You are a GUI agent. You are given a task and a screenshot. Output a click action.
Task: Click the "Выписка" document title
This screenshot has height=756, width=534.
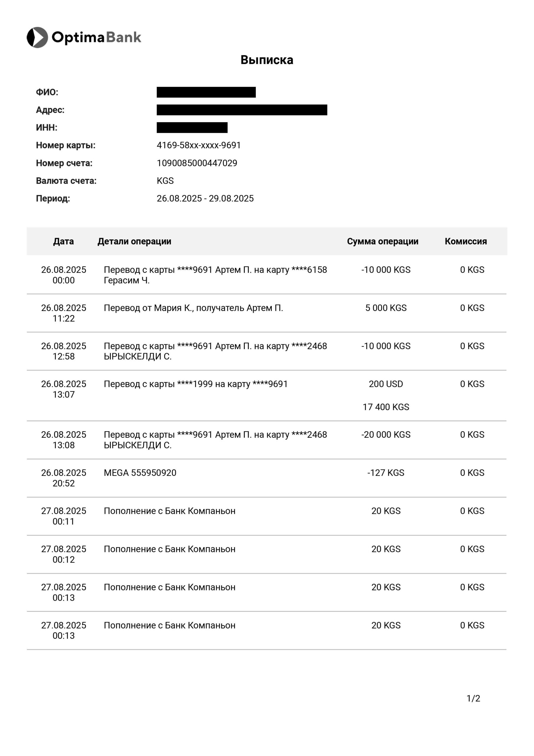click(x=266, y=60)
